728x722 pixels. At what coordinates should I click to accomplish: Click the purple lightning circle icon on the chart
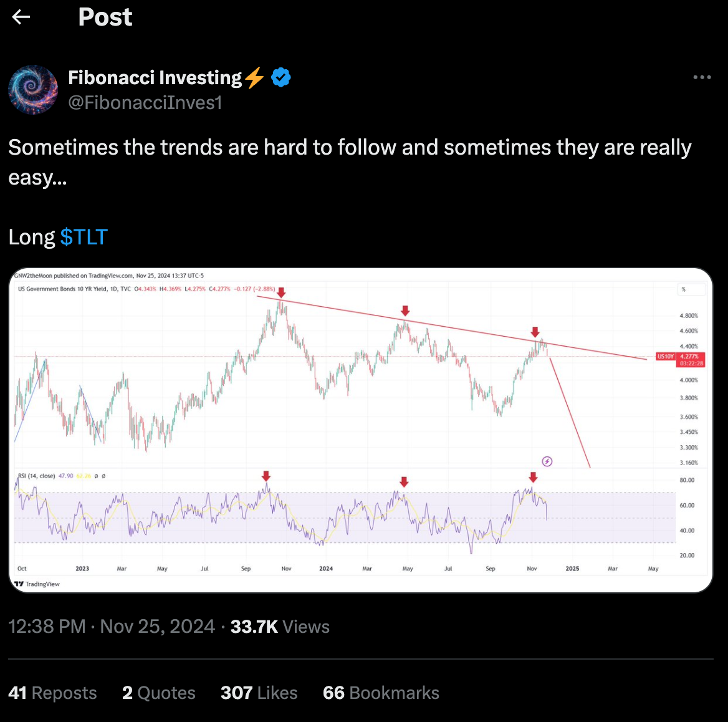pyautogui.click(x=547, y=461)
